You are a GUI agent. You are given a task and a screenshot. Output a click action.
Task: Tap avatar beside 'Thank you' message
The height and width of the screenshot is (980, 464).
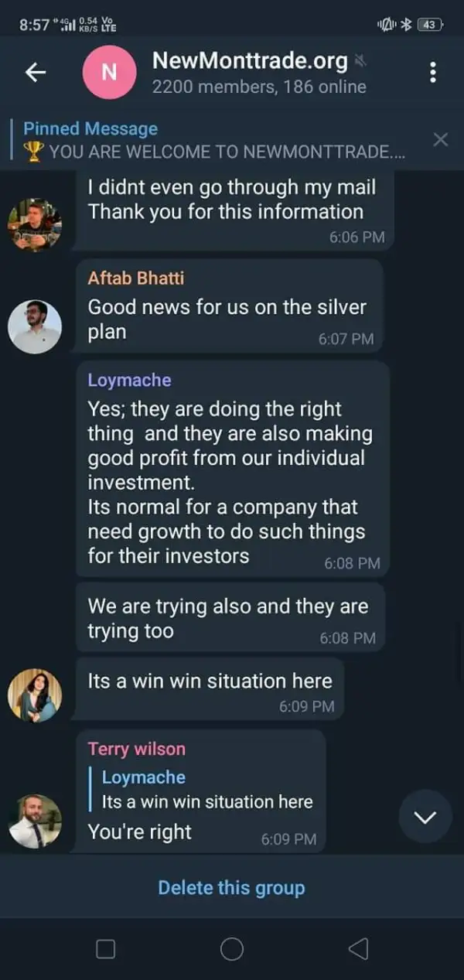pyautogui.click(x=35, y=224)
